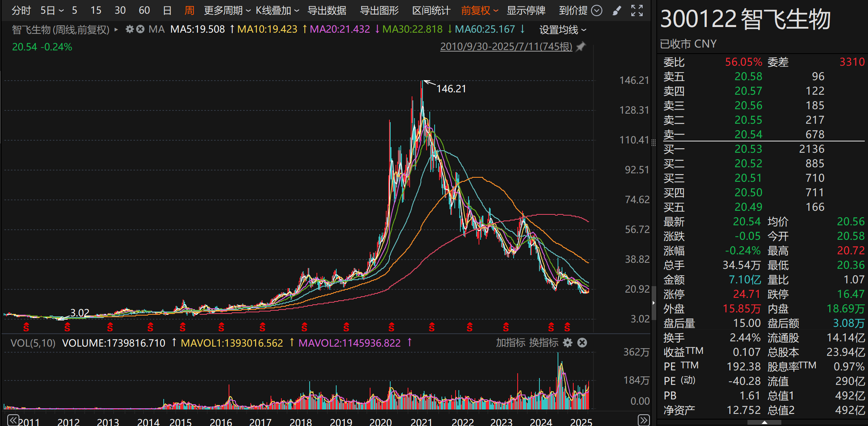This screenshot has width=868, height=426.
Task: Open date range 2010/9/30-2025/7/11 link
Action: tap(506, 47)
